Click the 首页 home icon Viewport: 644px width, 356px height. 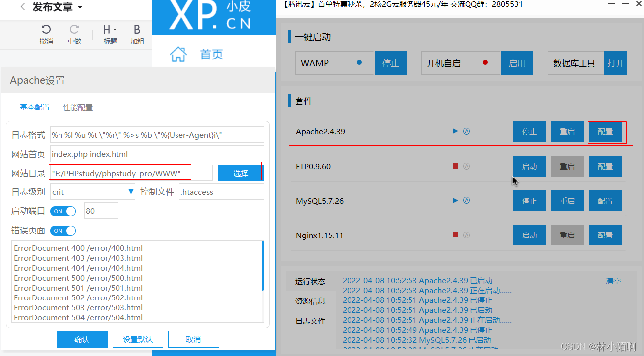[x=178, y=54]
